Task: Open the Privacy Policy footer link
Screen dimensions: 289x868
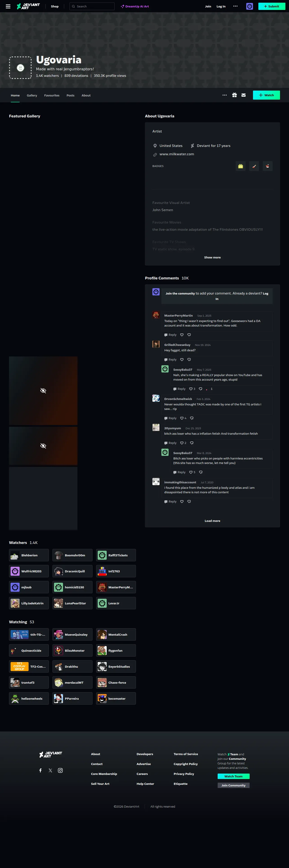Action: [x=184, y=774]
